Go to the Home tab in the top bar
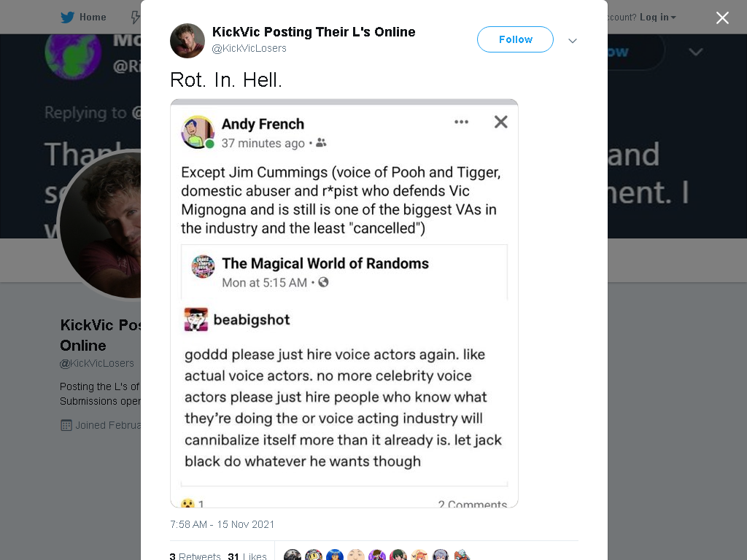The width and height of the screenshot is (747, 560). point(83,17)
